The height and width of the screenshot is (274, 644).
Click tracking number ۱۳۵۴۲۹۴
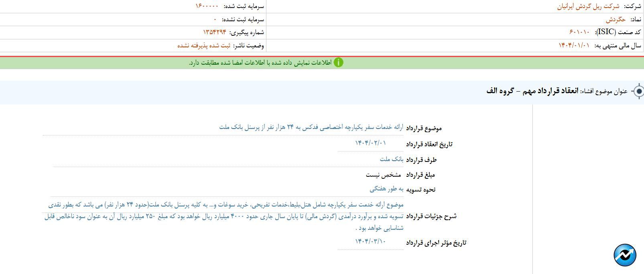click(x=215, y=32)
